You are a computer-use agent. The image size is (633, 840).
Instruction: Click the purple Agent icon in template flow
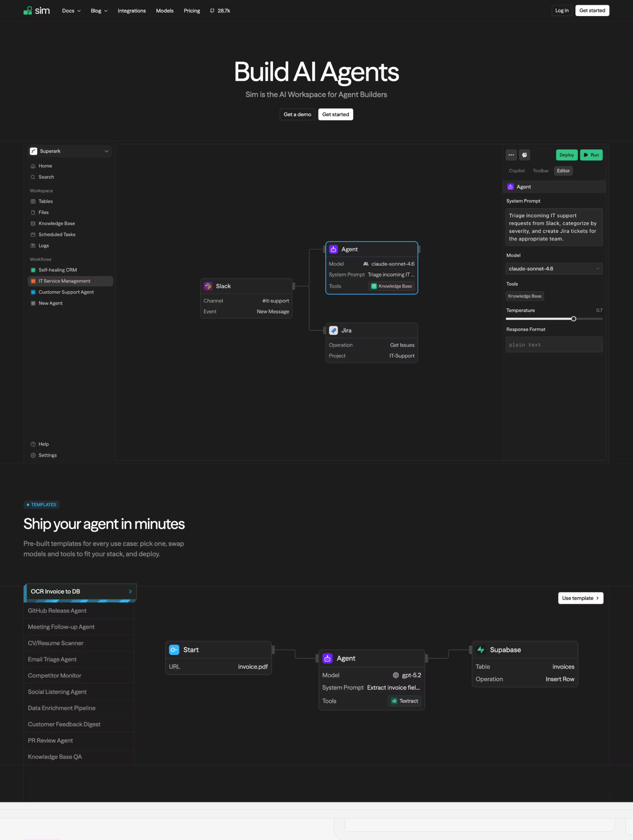(327, 658)
